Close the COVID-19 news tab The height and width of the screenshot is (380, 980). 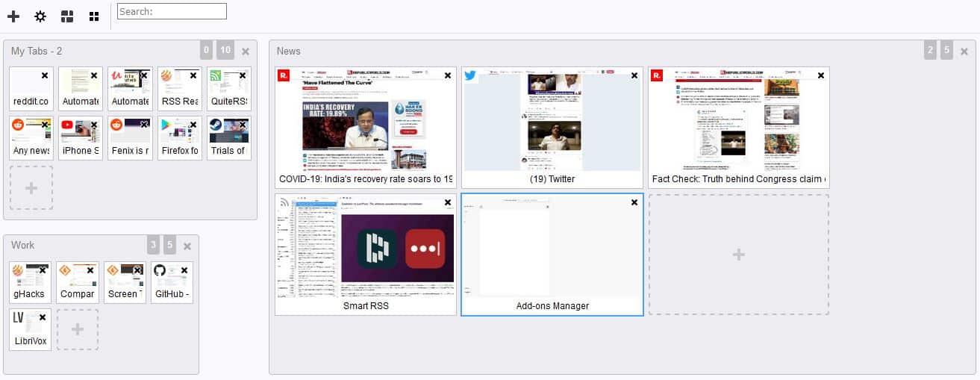(448, 75)
